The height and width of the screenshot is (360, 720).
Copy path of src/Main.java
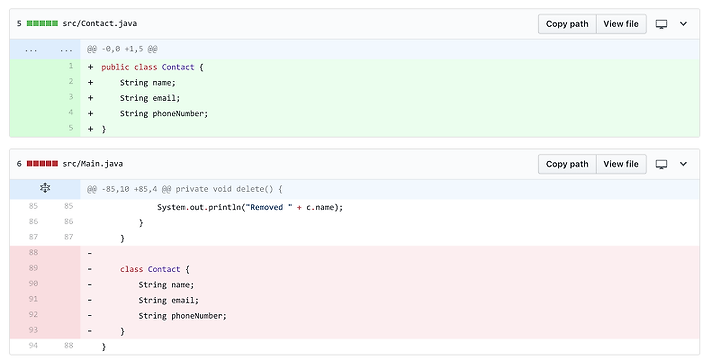click(x=567, y=164)
